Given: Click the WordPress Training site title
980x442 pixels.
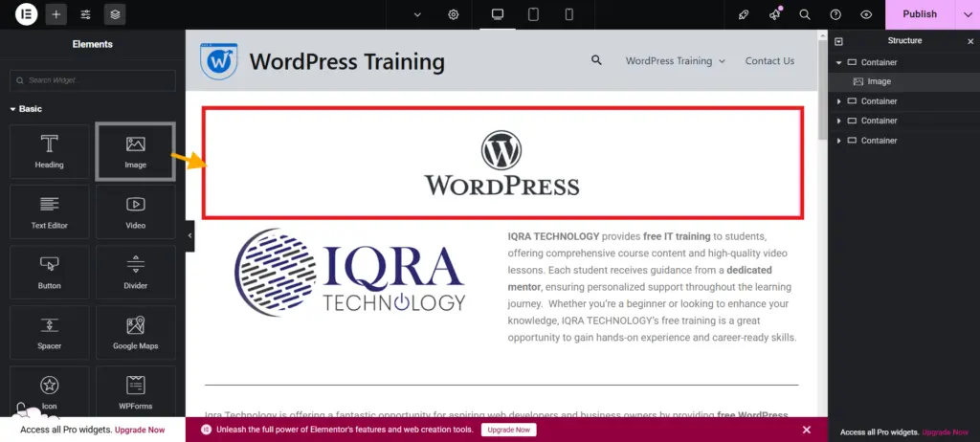Looking at the screenshot, I should (346, 62).
